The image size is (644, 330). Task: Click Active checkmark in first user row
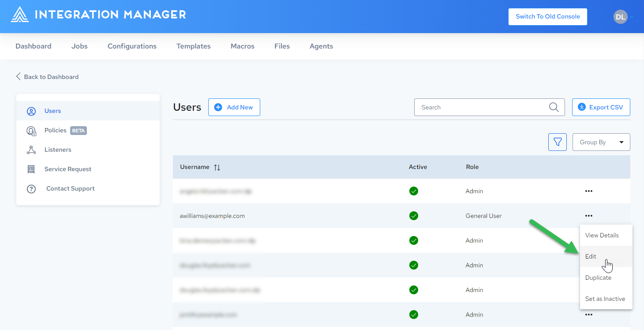(x=413, y=191)
